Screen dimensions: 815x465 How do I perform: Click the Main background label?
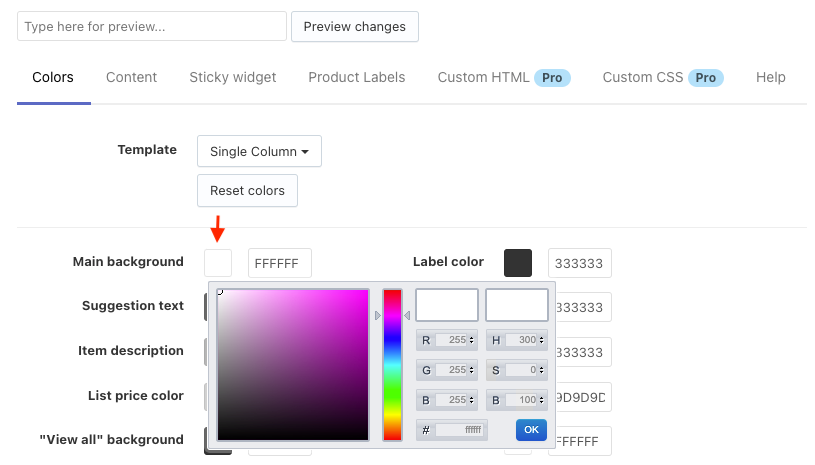[x=128, y=261]
